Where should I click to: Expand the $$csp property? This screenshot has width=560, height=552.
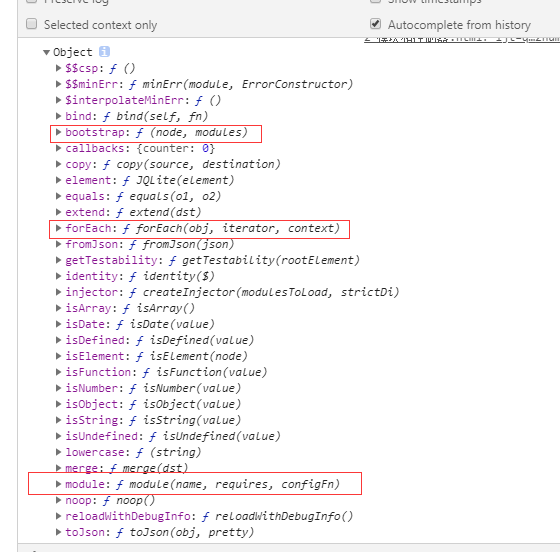(59, 68)
